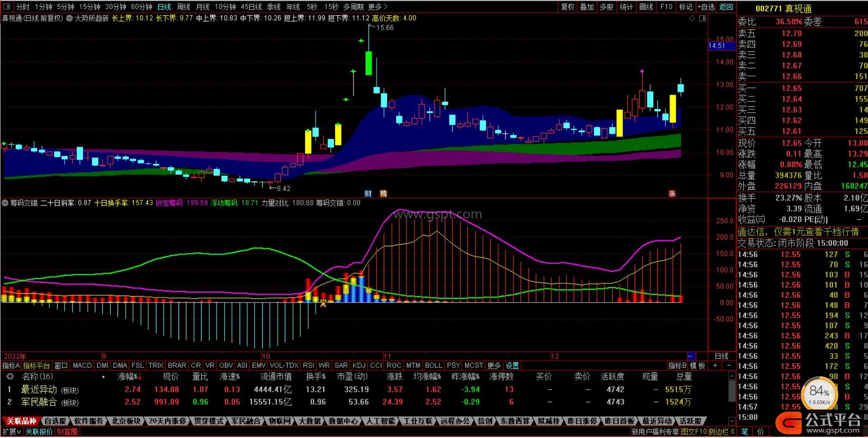868x438 pixels.
Task: Open the 指标平台 tab
Action: click(x=36, y=365)
